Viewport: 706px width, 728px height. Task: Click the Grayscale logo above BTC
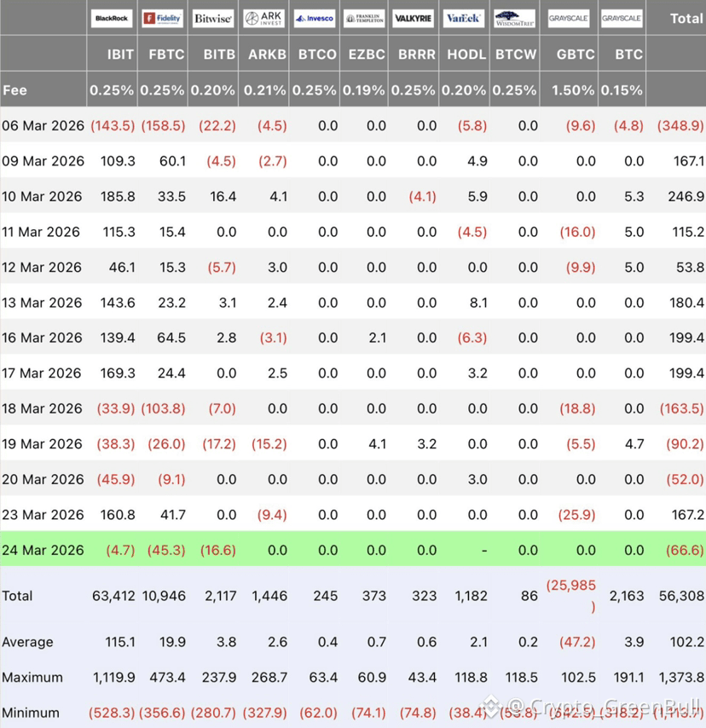(x=622, y=19)
